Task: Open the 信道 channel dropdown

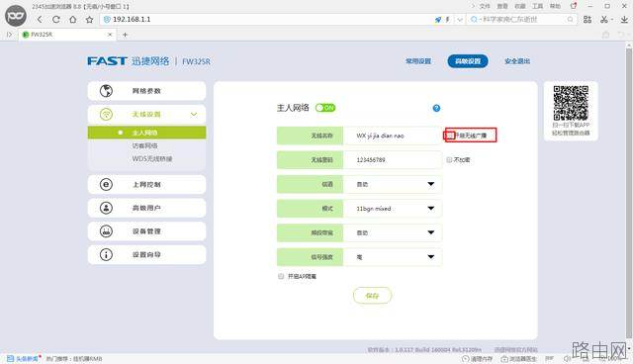Action: pyautogui.click(x=393, y=184)
